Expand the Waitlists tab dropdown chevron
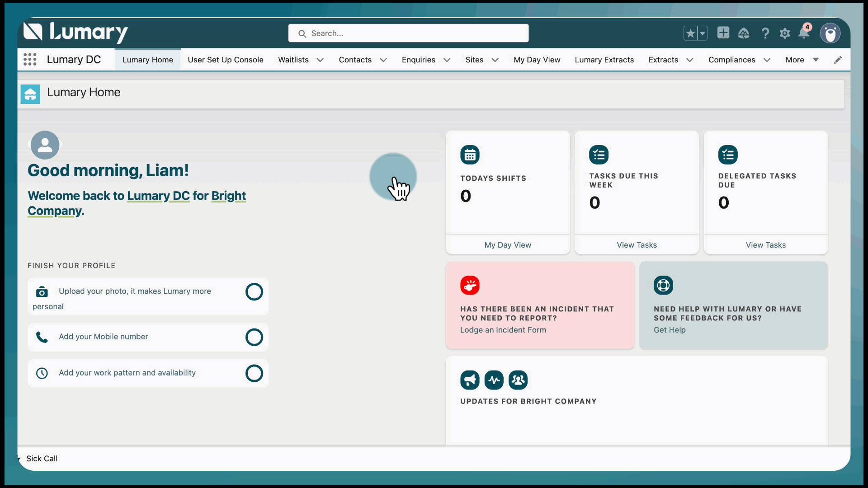The width and height of the screenshot is (868, 488). click(320, 60)
